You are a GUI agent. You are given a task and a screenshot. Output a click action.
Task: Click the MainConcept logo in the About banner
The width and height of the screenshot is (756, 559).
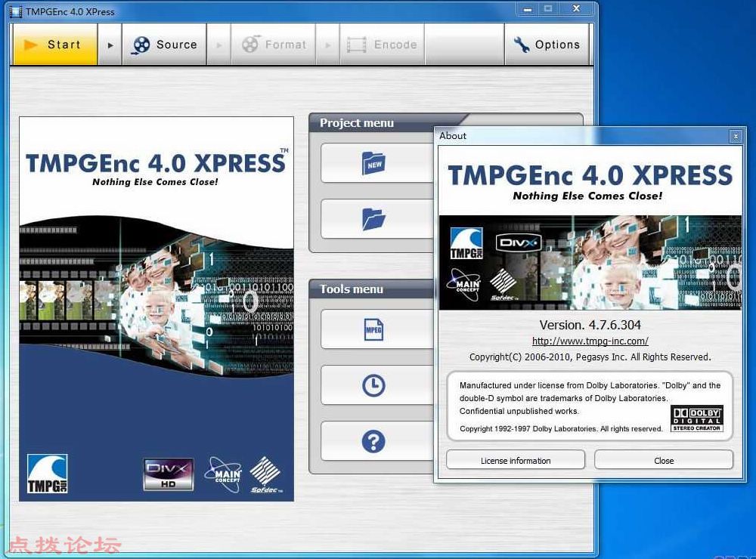465,284
